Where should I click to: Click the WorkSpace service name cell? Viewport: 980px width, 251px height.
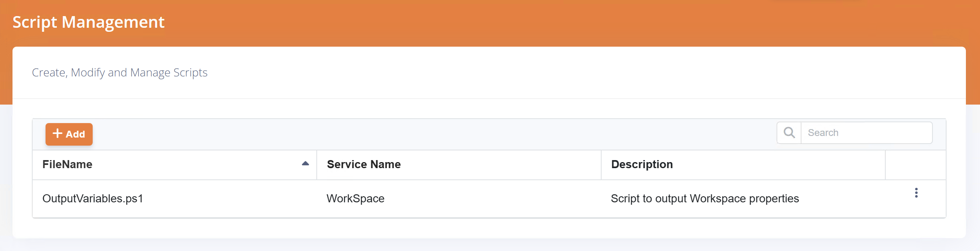pos(355,199)
